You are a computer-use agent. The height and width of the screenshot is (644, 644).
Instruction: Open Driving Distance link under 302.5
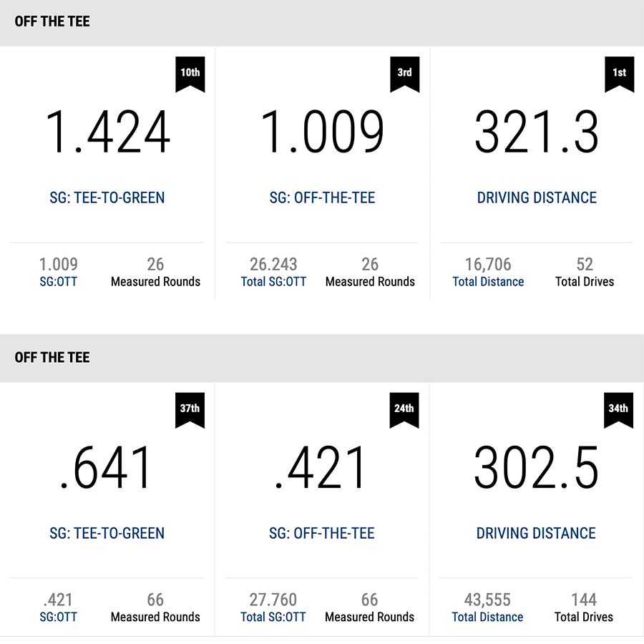(536, 533)
